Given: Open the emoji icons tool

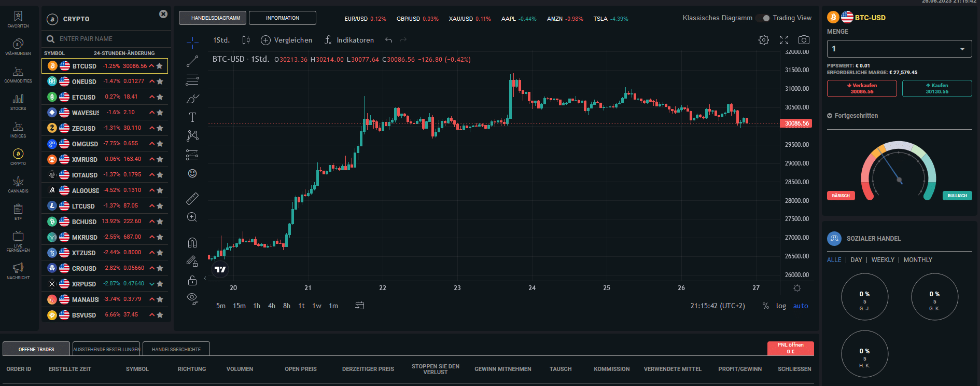Looking at the screenshot, I should click(x=192, y=173).
